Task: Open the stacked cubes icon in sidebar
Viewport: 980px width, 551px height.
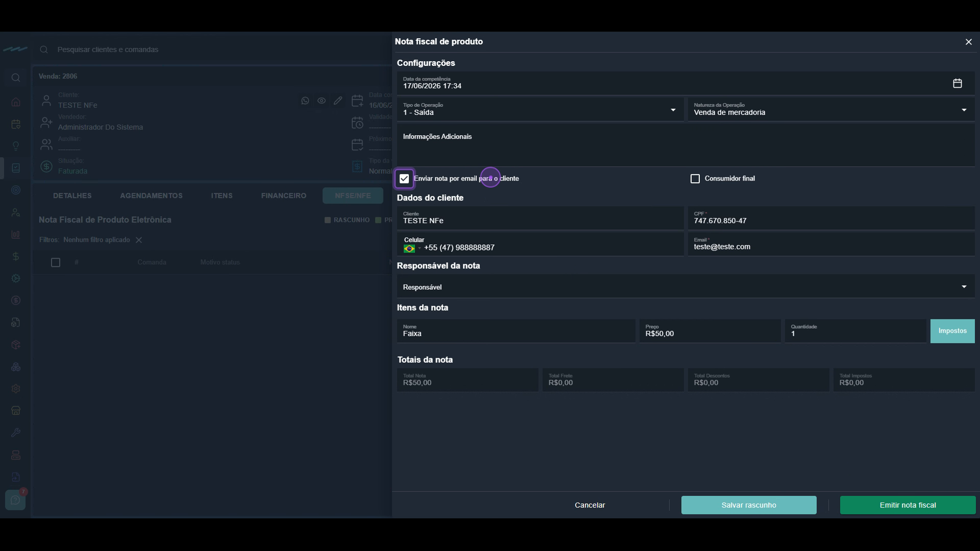Action: (16, 367)
